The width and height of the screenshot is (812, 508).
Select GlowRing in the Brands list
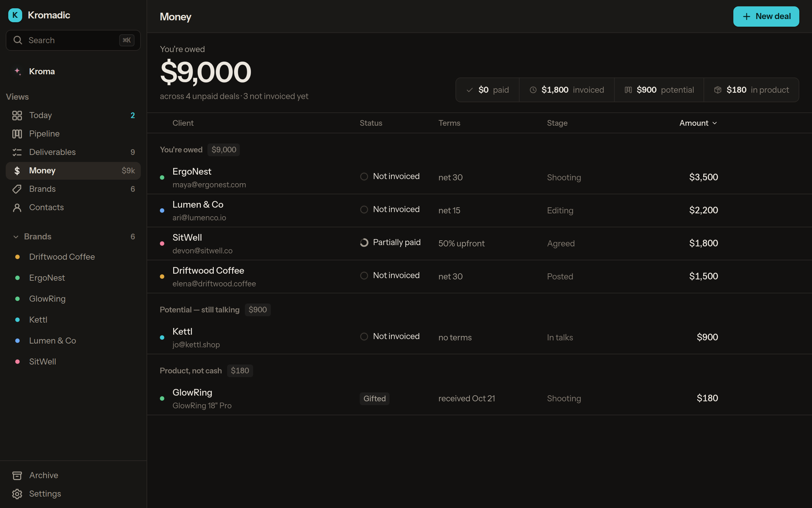coord(73,299)
